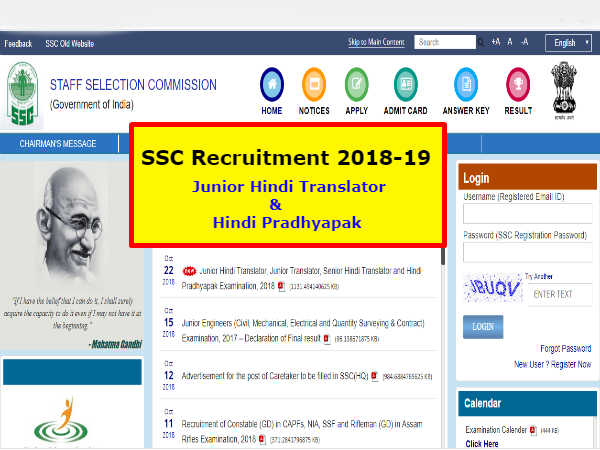
Task: Open PDF icon next to Examination Calendar
Action: [x=533, y=430]
